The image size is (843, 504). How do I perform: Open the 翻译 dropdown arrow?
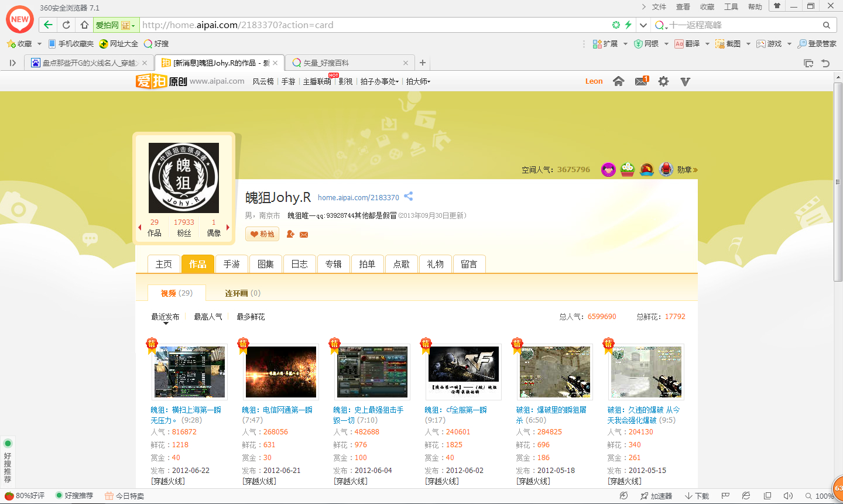pos(707,44)
